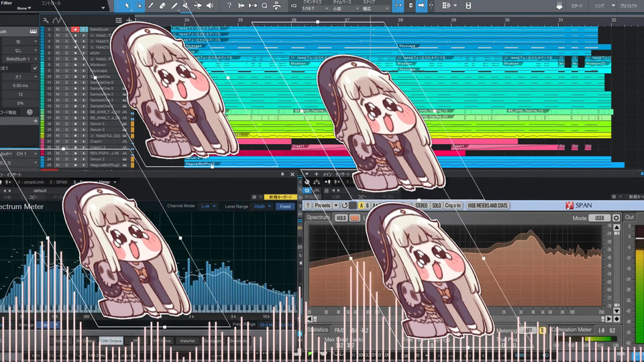
Task: Select the 2 - SPAN insert tab
Action: (58, 182)
